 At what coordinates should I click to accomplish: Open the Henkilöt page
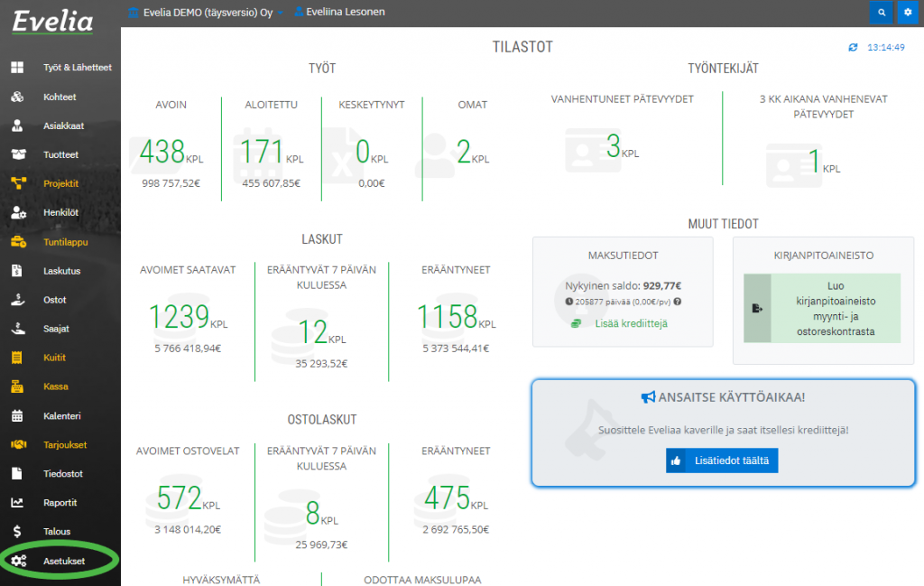pyautogui.click(x=60, y=212)
